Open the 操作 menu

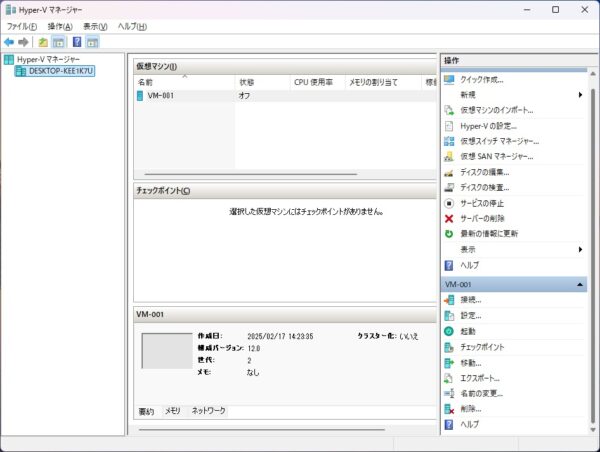[x=60, y=26]
